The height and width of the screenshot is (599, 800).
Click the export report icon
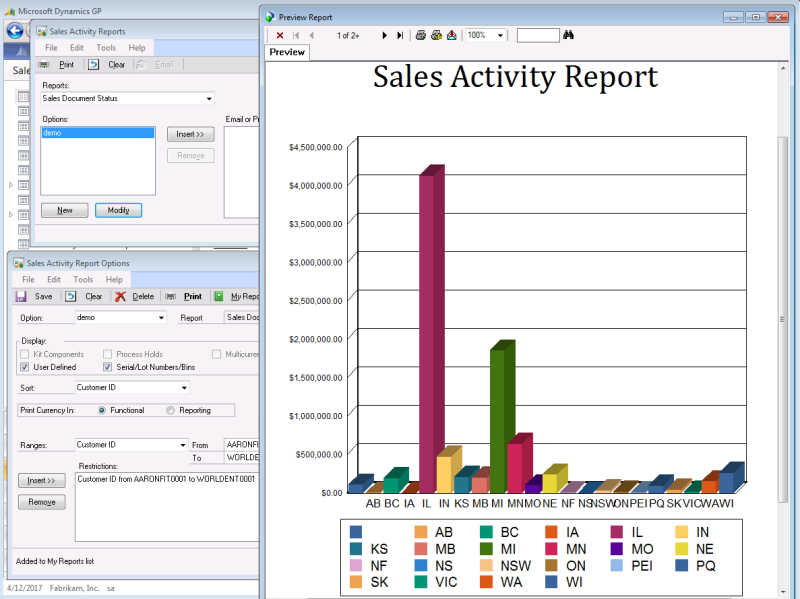point(451,35)
